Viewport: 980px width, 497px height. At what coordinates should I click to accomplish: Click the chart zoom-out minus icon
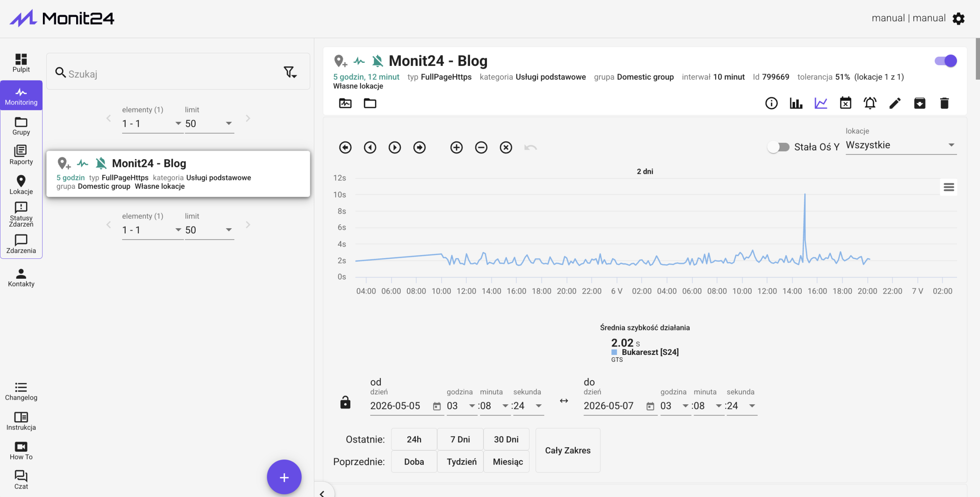(481, 147)
